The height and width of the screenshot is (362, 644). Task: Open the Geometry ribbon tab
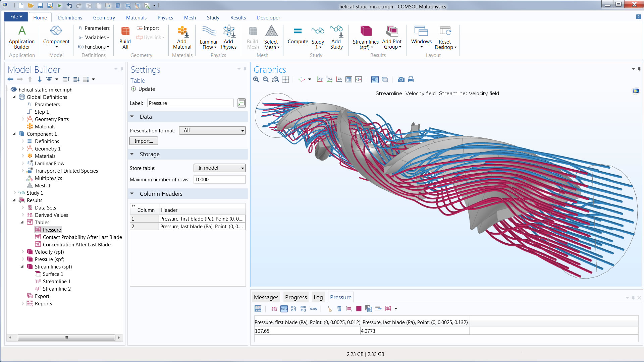pos(104,18)
